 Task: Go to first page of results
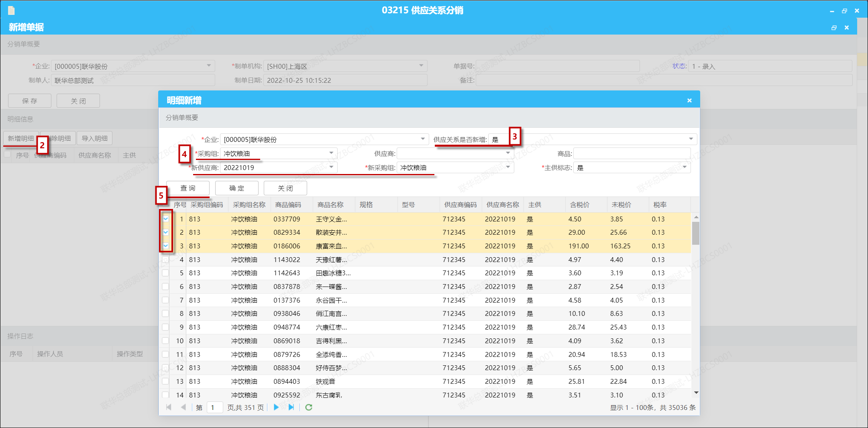point(169,407)
